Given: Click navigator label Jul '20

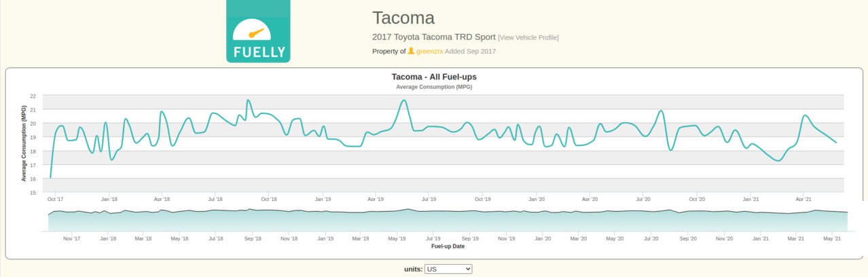Looking at the screenshot, I should 651,239.
